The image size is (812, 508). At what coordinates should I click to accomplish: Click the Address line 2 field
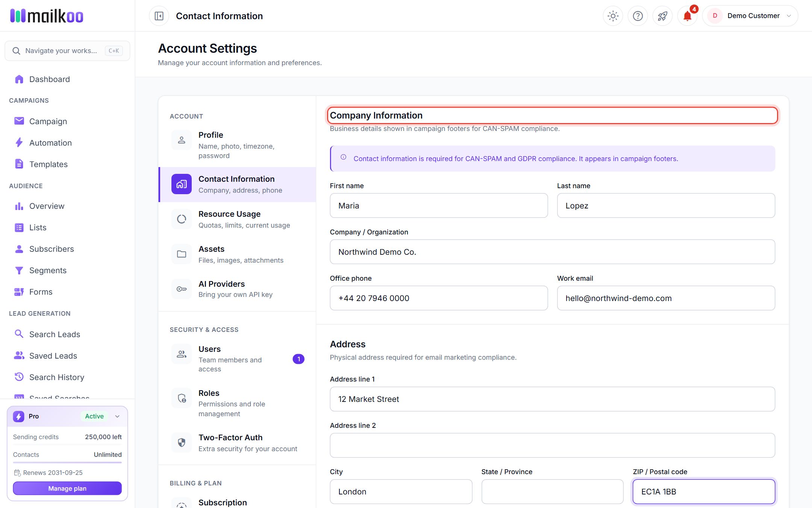pos(552,445)
